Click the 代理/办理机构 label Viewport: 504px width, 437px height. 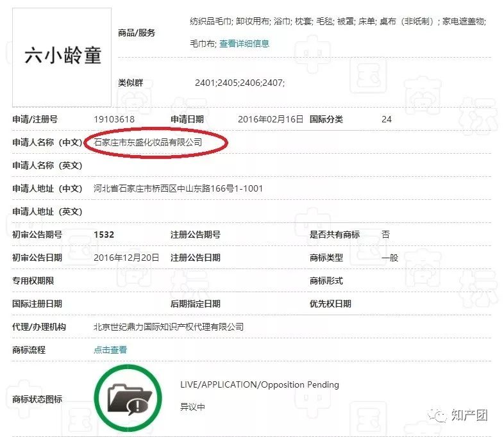(x=39, y=327)
